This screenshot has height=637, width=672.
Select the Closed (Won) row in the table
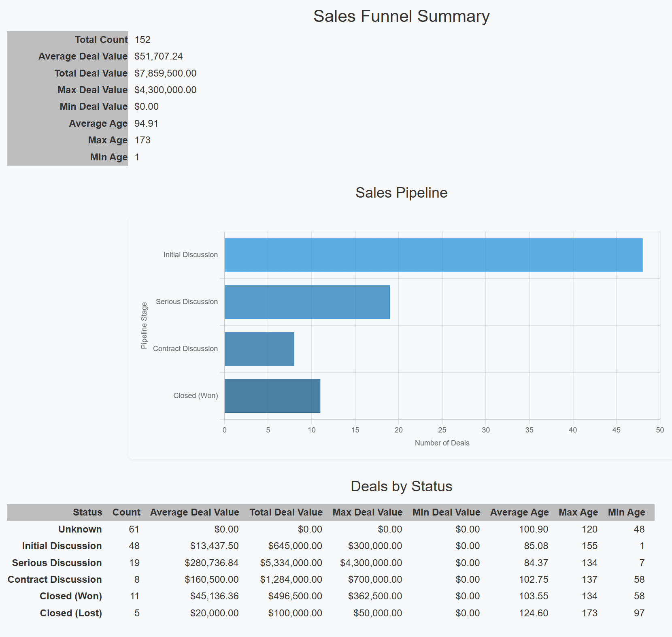[70, 596]
